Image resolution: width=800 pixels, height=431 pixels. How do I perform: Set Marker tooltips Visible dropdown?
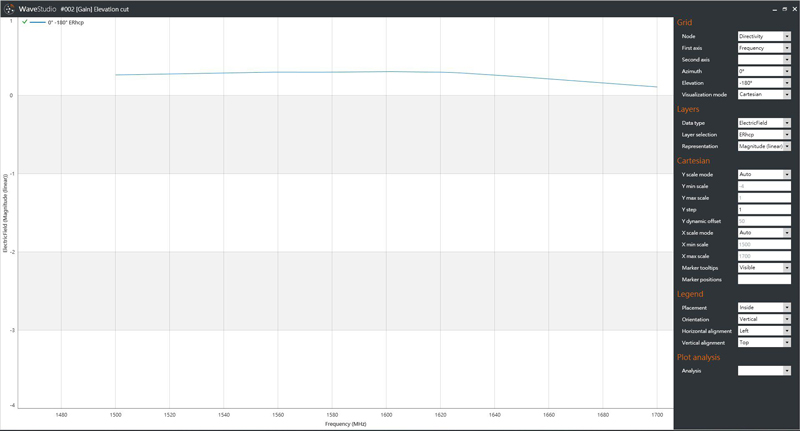pyautogui.click(x=764, y=268)
